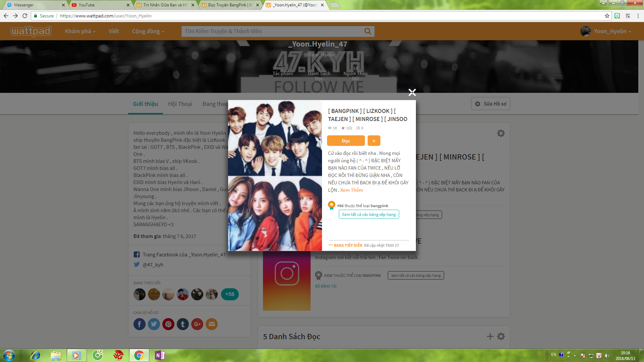Expand the Cộng đồng dropdown

click(x=148, y=31)
